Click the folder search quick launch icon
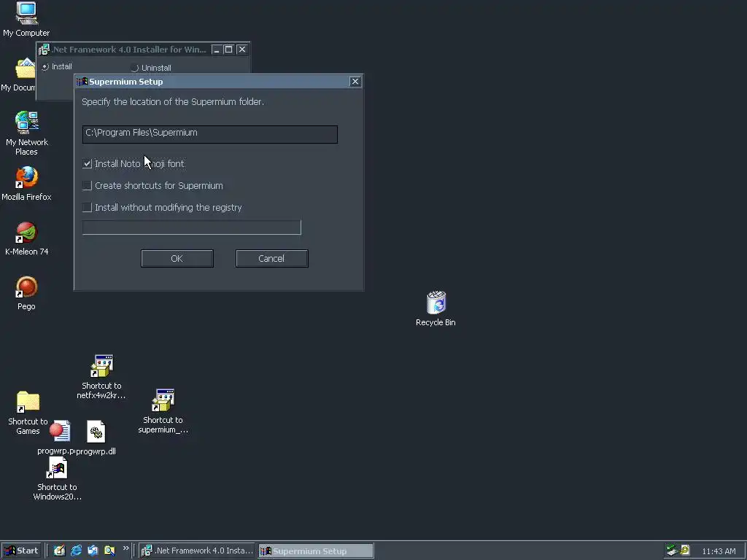Screen dimensions: 747x560 (x=109, y=551)
